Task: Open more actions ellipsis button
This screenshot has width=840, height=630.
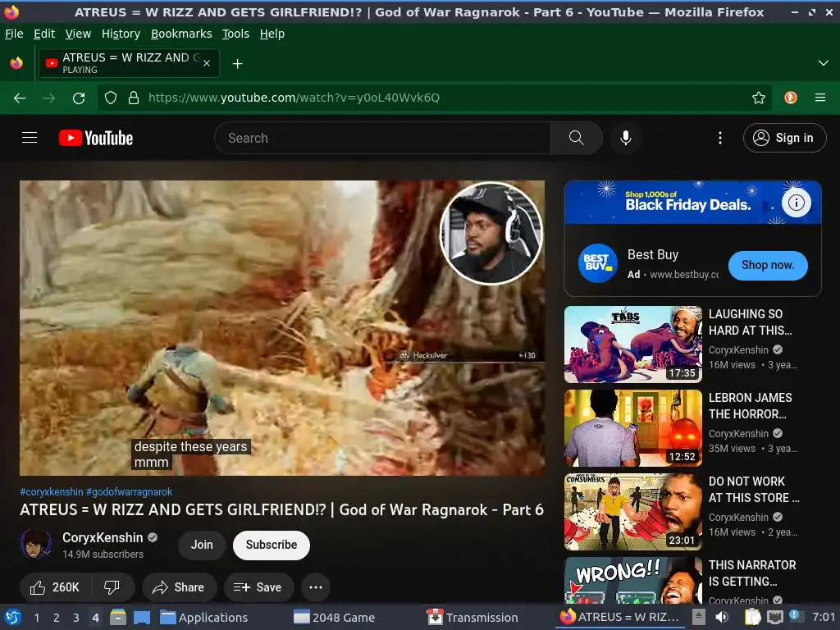Action: (316, 587)
